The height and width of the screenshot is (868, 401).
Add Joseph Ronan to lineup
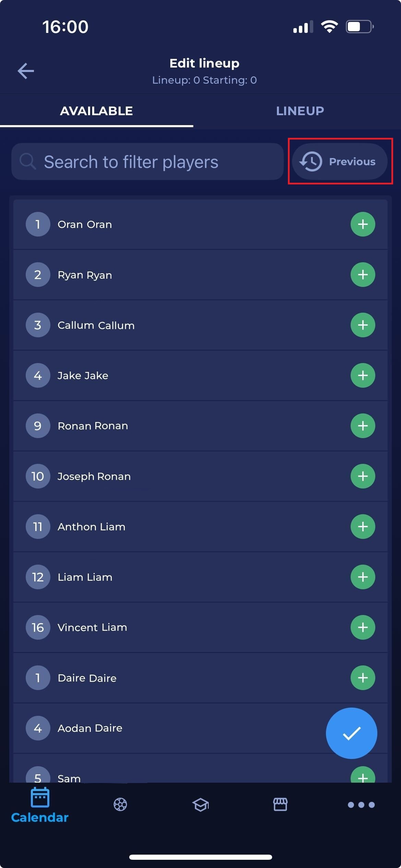click(x=363, y=476)
